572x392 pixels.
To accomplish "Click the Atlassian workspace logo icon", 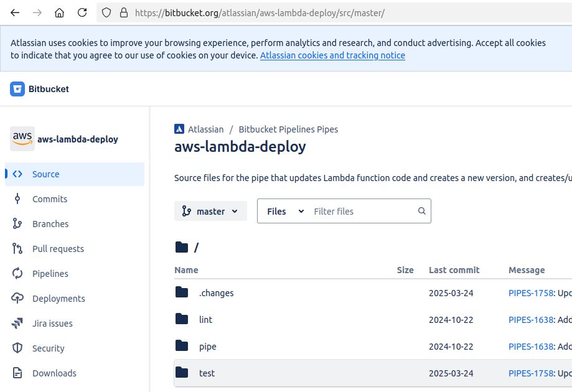I will point(179,129).
